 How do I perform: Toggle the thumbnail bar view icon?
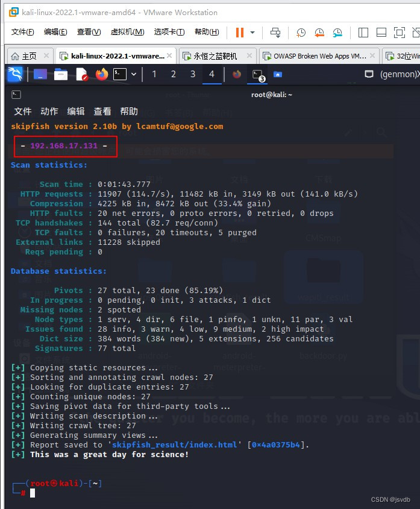(x=381, y=32)
